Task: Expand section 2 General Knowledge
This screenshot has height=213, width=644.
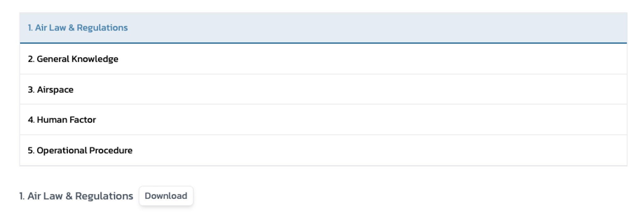Action: pyautogui.click(x=73, y=59)
